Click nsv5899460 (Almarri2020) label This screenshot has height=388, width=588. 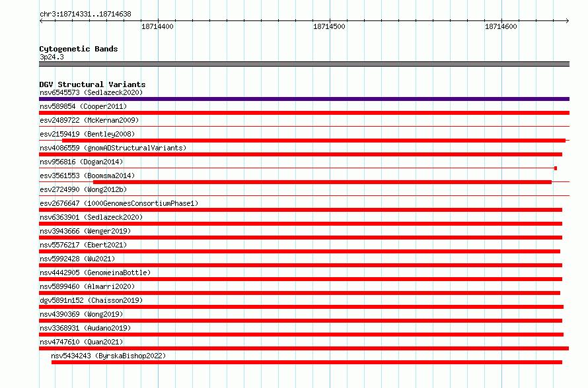pyautogui.click(x=87, y=286)
